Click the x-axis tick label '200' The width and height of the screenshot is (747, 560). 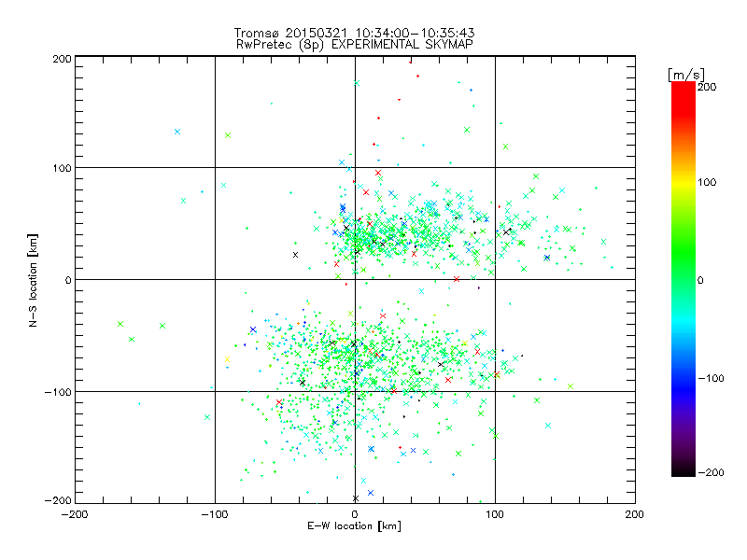(x=635, y=514)
